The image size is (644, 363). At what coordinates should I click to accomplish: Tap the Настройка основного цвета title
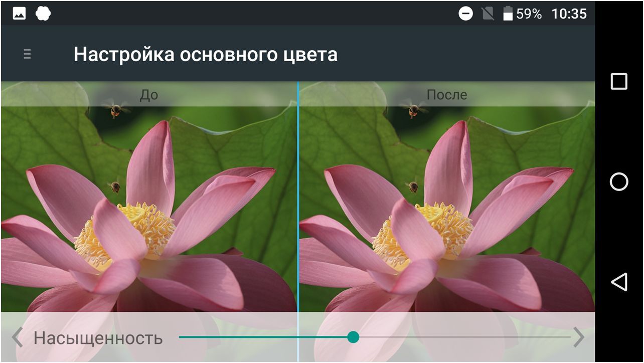tap(206, 54)
